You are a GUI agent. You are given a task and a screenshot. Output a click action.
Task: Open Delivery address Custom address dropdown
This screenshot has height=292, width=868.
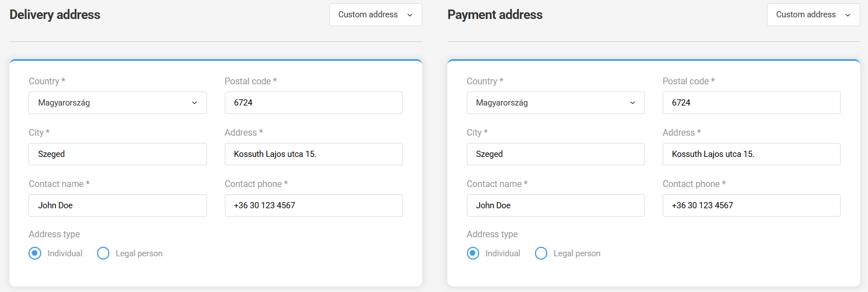[375, 15]
